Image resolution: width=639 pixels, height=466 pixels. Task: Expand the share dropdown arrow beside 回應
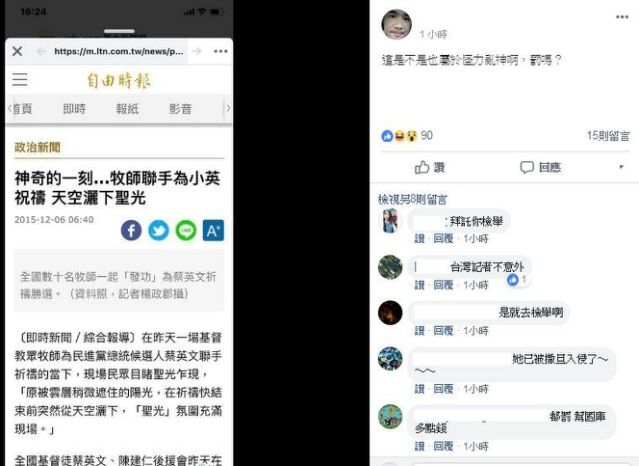[621, 167]
